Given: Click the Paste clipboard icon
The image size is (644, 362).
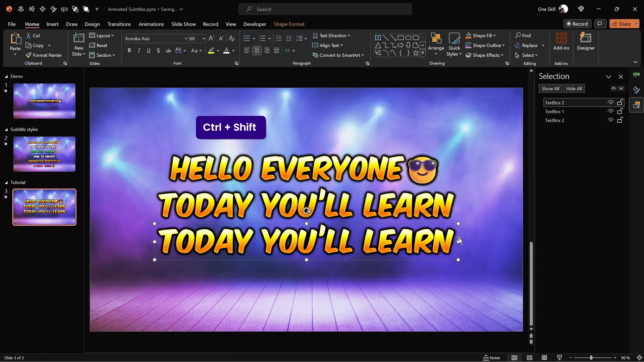Looking at the screenshot, I should point(15,39).
